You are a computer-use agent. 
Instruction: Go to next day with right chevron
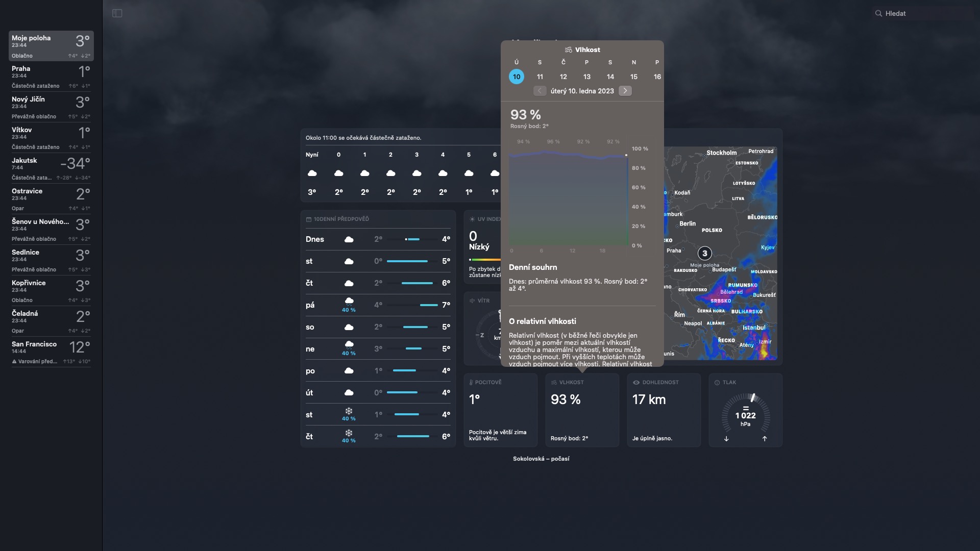pos(625,91)
